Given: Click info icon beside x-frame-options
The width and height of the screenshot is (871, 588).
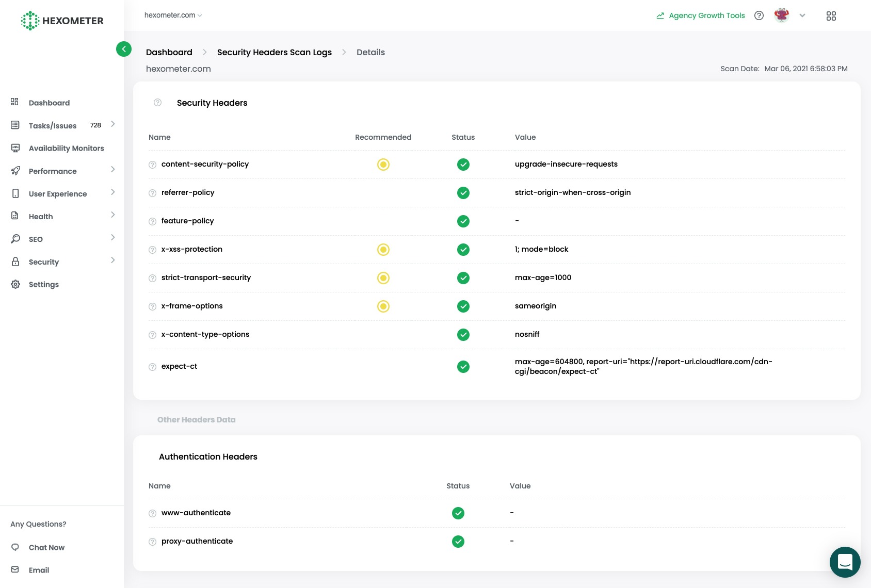Looking at the screenshot, I should pyautogui.click(x=153, y=307).
